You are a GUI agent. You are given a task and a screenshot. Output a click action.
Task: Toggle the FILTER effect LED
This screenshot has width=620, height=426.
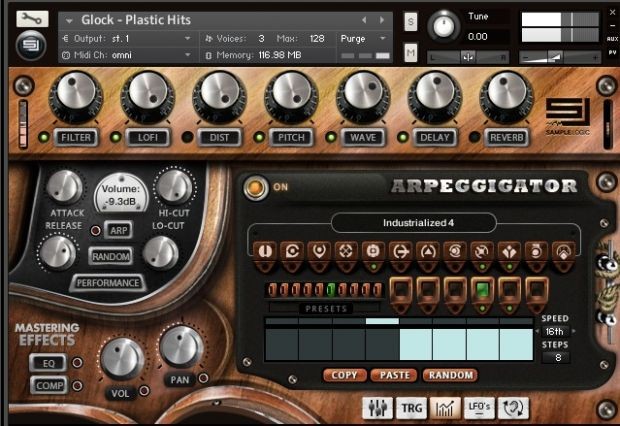[x=44, y=137]
